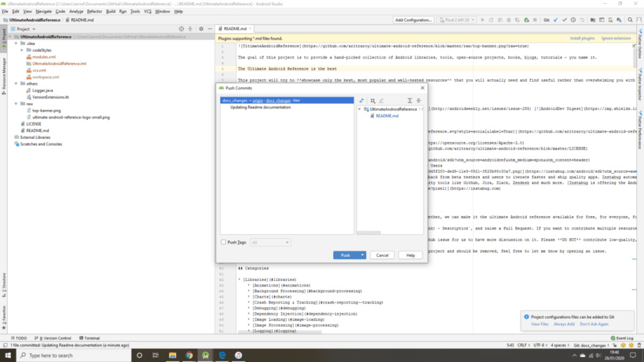Viewport: 644px width, 362px height.
Task: Open Project panel settings gear
Action: pos(201,29)
